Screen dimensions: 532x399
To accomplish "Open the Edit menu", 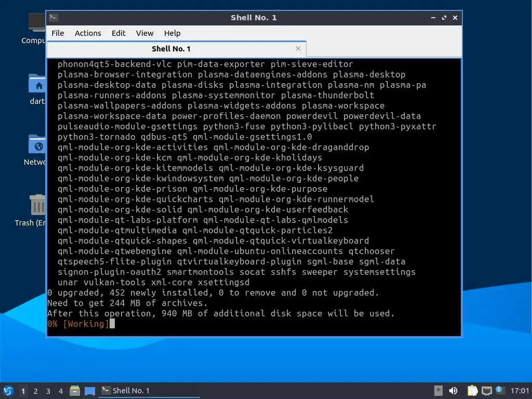I will coord(118,33).
